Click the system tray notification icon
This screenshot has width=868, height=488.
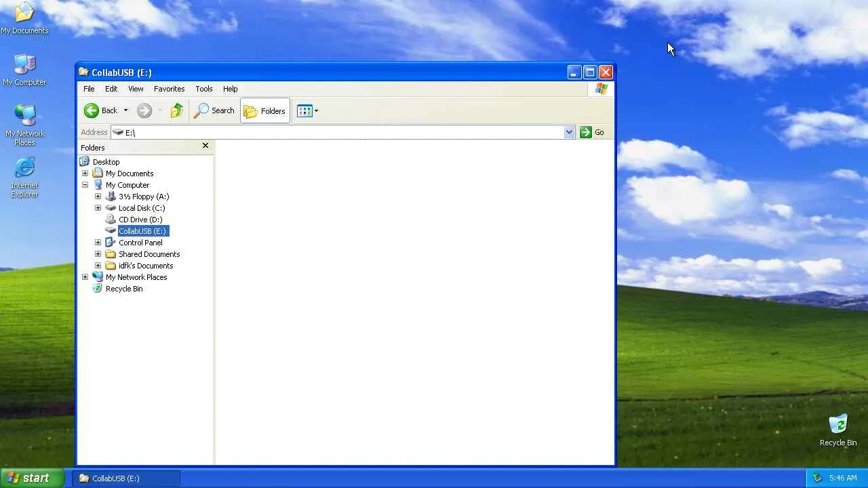[x=817, y=478]
